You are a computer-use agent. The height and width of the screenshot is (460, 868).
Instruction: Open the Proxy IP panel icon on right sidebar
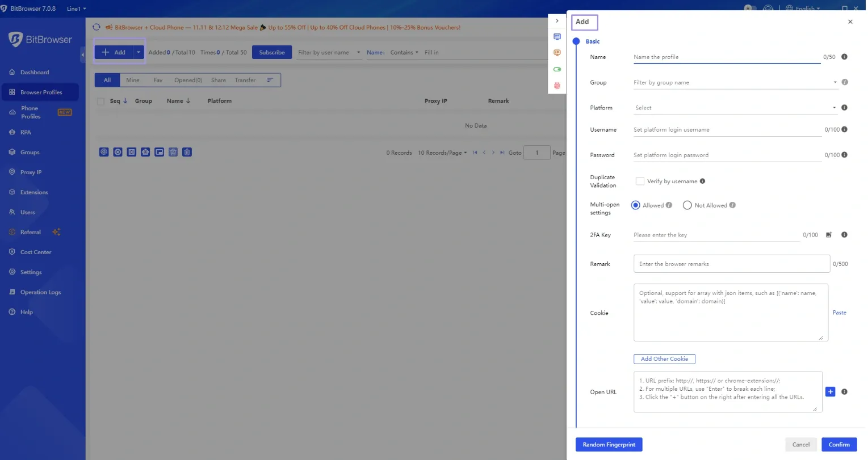[557, 52]
